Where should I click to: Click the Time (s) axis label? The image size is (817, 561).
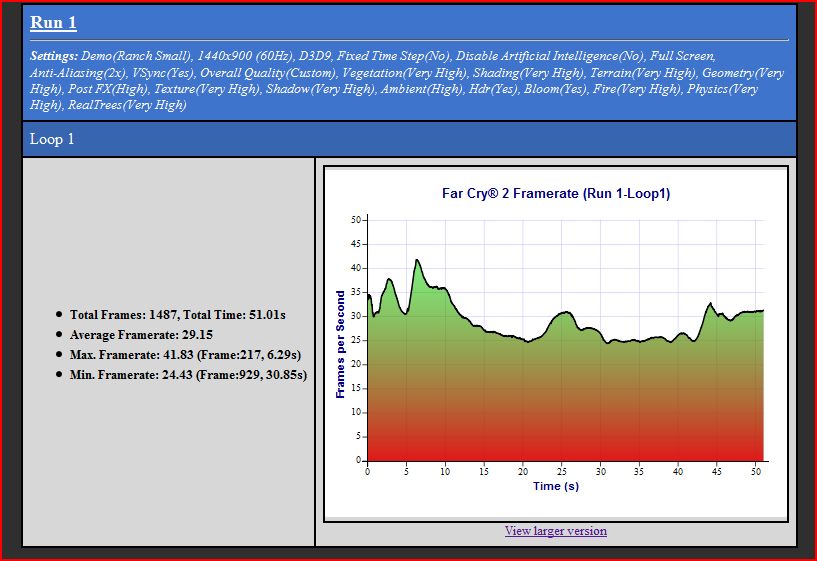(x=555, y=486)
